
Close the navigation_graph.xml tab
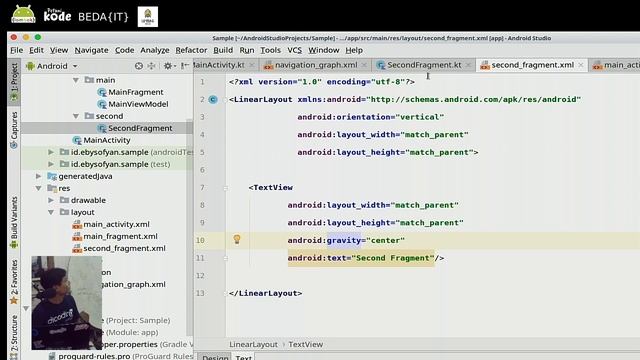(x=364, y=65)
